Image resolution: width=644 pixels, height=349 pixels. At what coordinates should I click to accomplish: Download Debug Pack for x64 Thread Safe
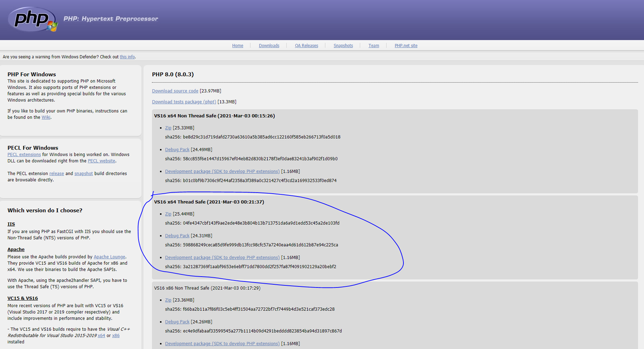coord(177,236)
